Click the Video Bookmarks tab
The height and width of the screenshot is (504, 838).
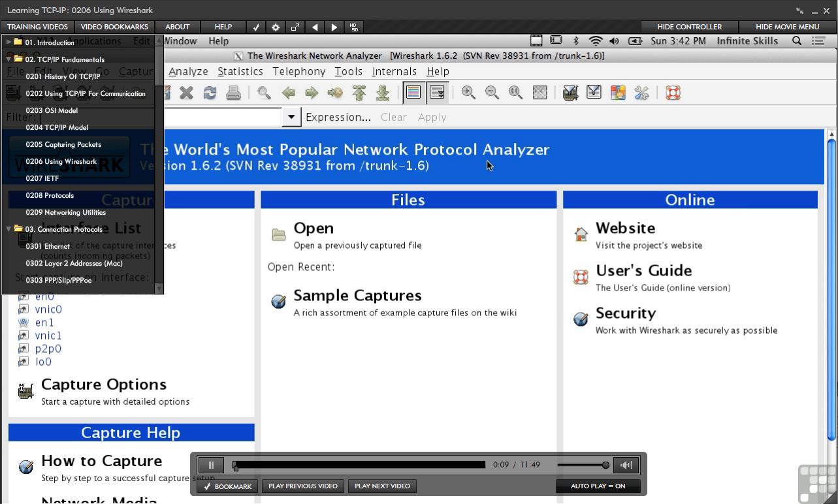(114, 27)
